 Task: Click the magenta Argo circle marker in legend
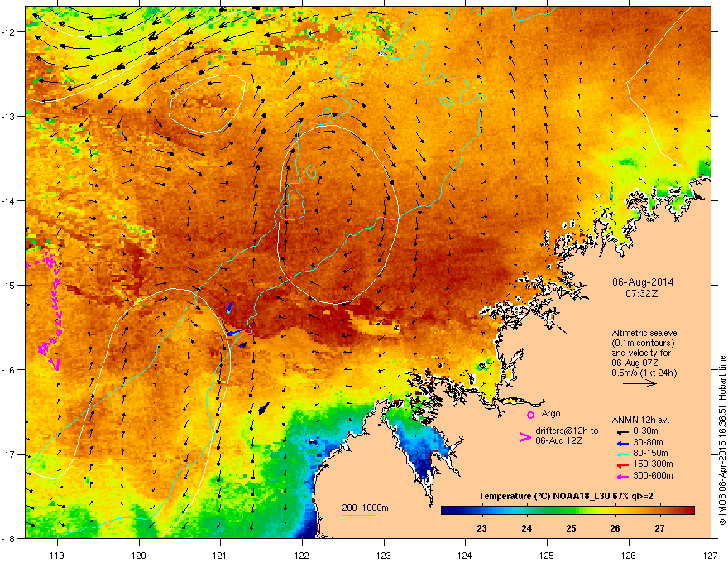click(x=530, y=415)
